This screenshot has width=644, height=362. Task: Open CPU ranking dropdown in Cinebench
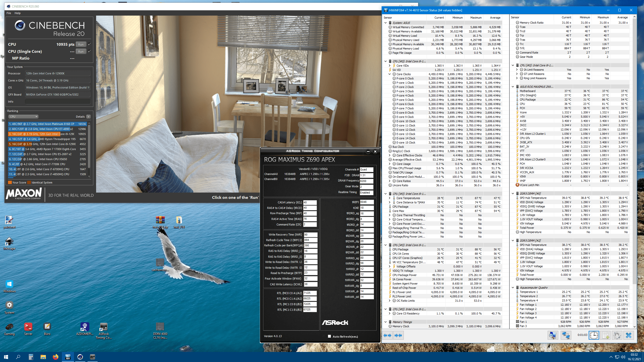(x=23, y=117)
